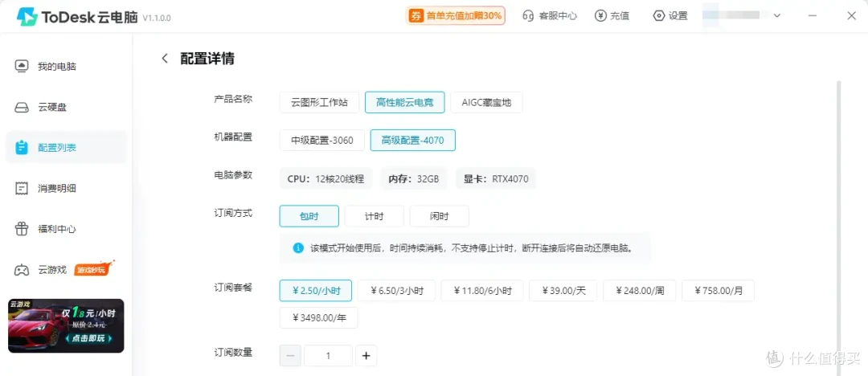Click the cloud game car ad thumbnail
The height and width of the screenshot is (376, 868).
66,325
